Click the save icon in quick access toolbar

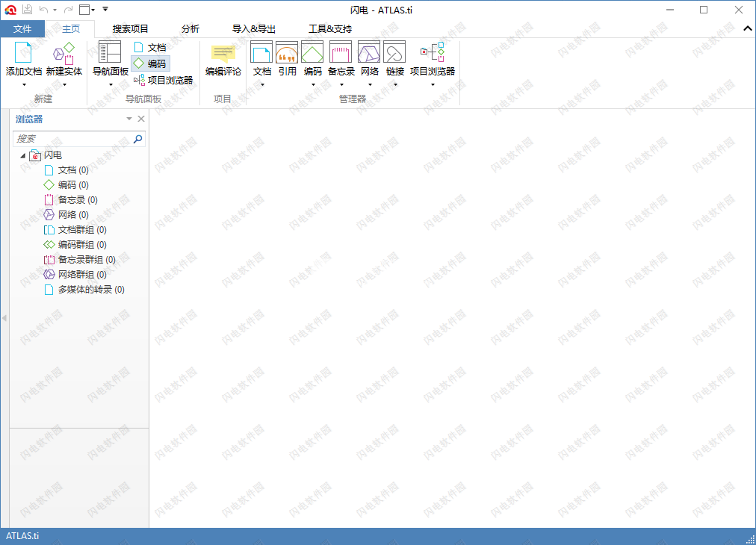[28, 9]
